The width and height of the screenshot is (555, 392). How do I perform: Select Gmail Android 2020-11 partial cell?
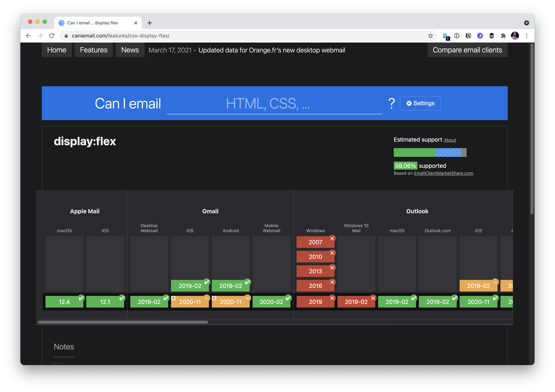pyautogui.click(x=231, y=302)
